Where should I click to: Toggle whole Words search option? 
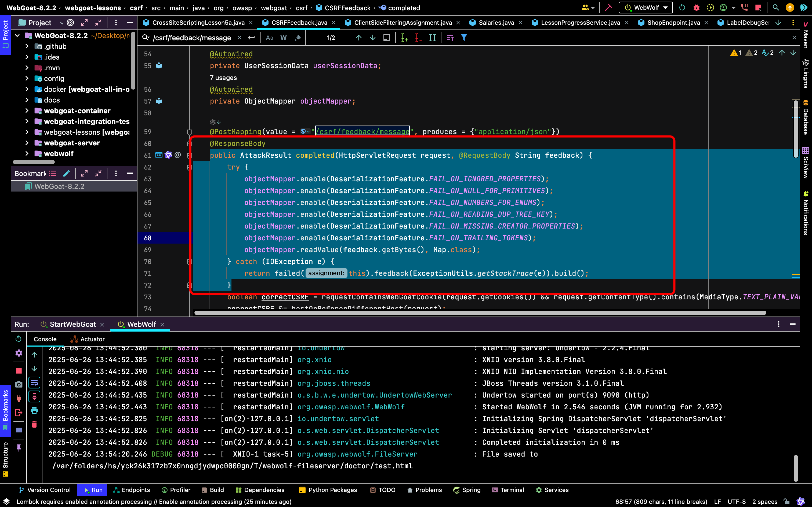[x=284, y=38]
